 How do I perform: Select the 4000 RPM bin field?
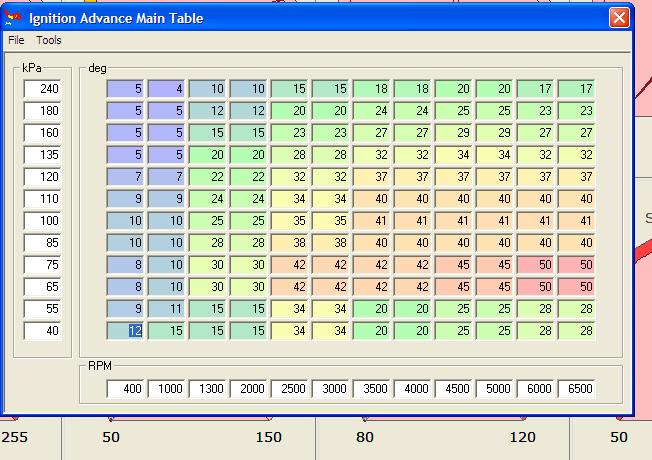point(413,388)
